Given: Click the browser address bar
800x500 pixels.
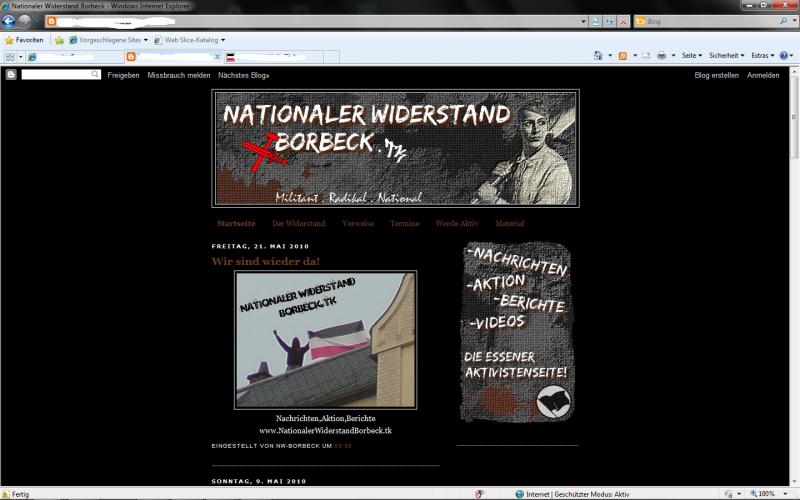Looking at the screenshot, I should 318,21.
